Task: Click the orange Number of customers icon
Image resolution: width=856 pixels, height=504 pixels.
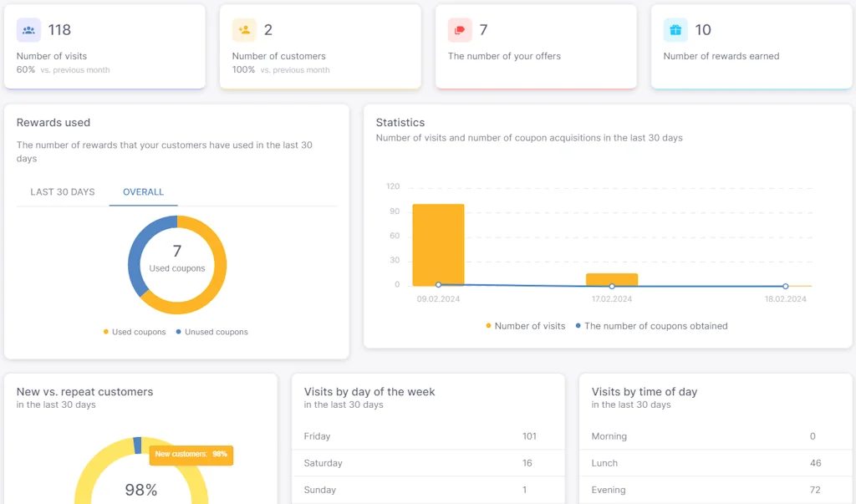Action: (x=242, y=29)
